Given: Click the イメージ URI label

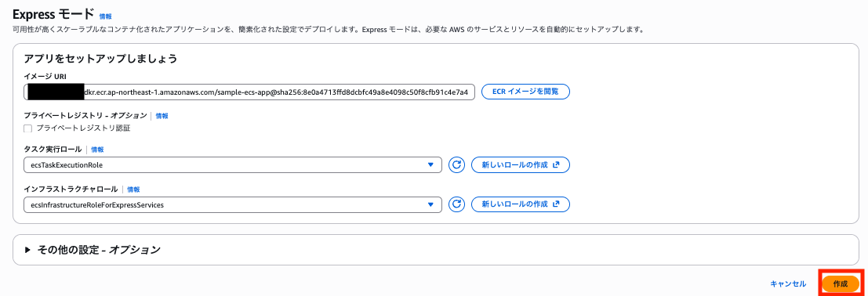Looking at the screenshot, I should (45, 77).
